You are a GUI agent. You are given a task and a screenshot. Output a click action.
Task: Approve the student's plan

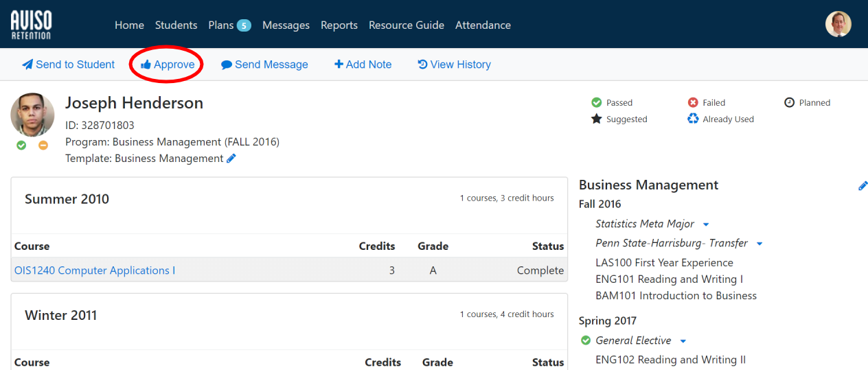(x=168, y=65)
